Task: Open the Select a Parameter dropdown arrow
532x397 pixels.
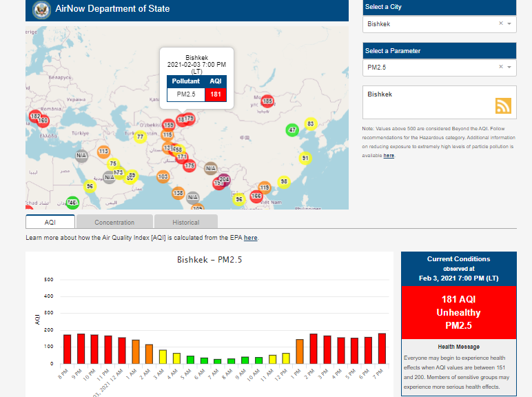Action: (509, 67)
